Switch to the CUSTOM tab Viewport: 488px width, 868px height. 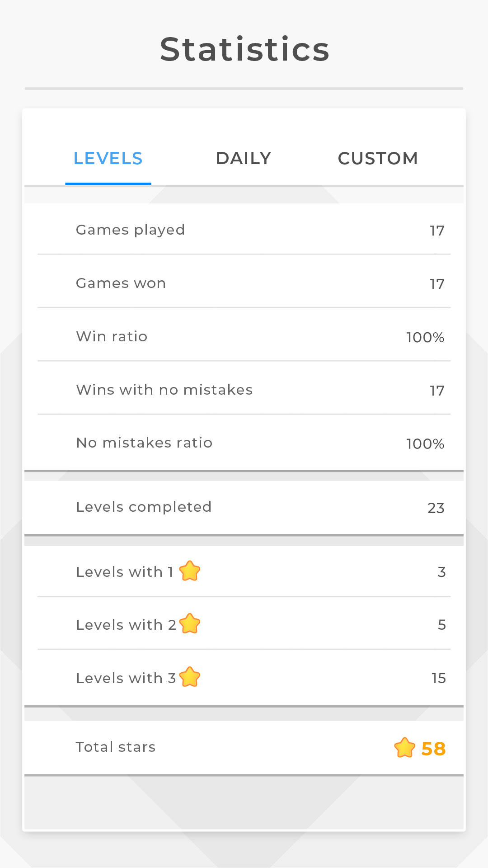[378, 158]
